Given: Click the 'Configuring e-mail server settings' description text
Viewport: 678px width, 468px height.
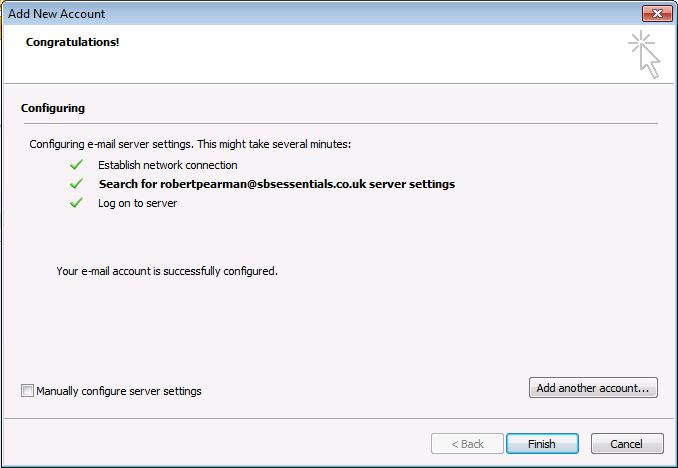Looking at the screenshot, I should [x=190, y=145].
